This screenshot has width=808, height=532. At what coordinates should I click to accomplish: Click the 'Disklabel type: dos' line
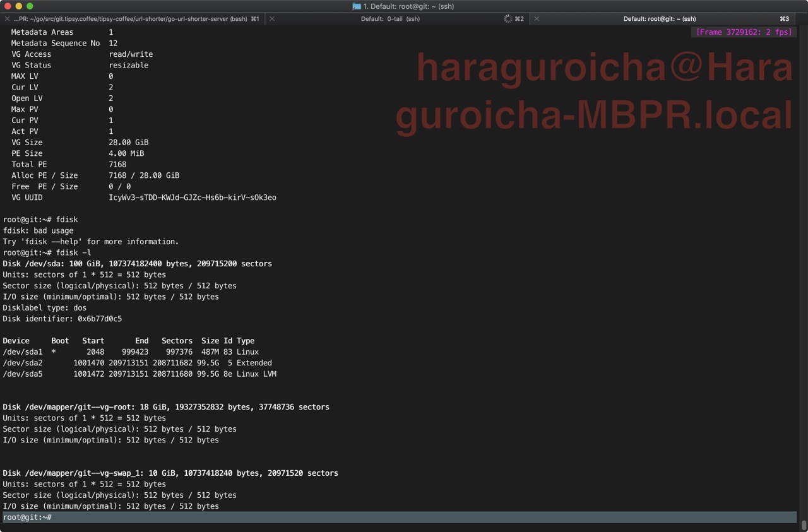point(45,308)
